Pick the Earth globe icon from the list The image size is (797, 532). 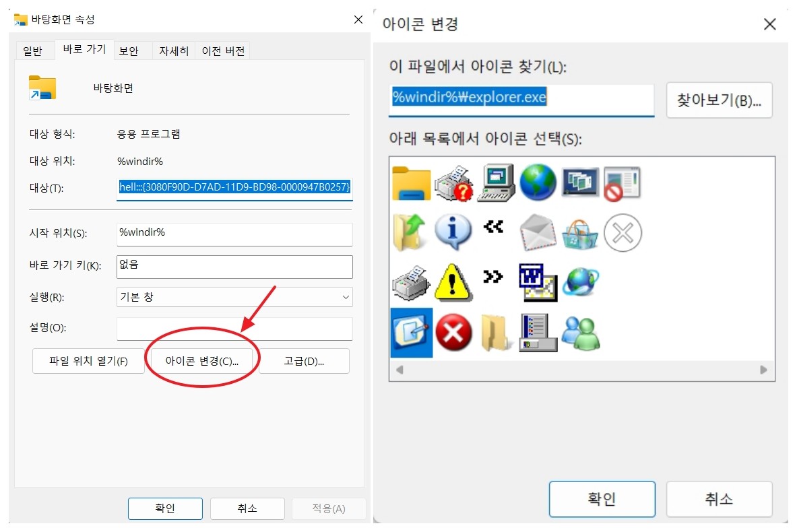tap(538, 182)
